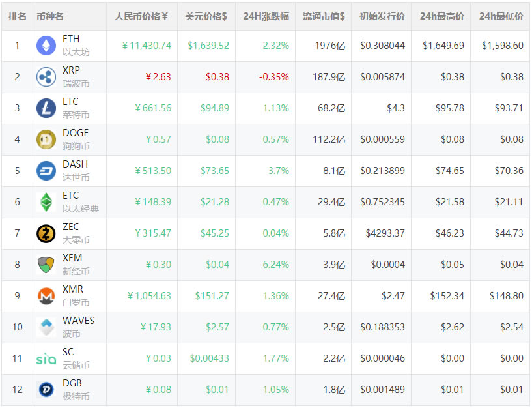This screenshot has height=408, width=532.
Task: Click the ZEC Zcash coin logo
Action: pyautogui.click(x=46, y=233)
